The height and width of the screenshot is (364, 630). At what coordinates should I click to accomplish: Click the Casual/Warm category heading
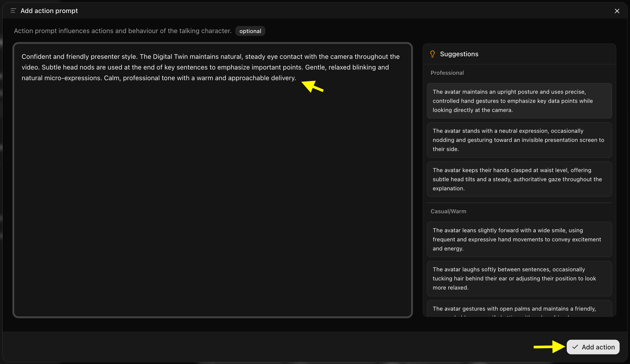click(x=448, y=211)
